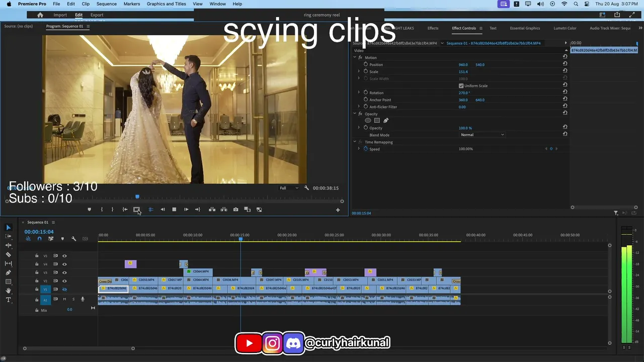Select the Slip tool
Screen dimensions: 644x362
click(x=8, y=263)
